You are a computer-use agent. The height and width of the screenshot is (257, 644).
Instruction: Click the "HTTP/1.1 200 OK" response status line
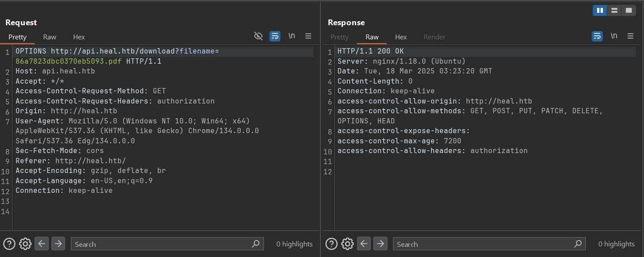click(x=371, y=51)
